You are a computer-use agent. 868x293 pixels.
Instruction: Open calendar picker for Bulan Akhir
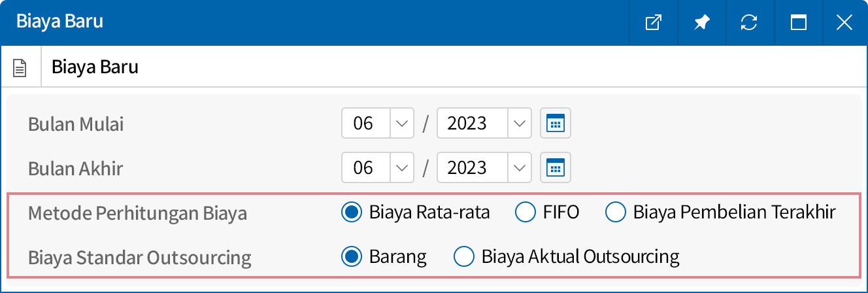(556, 168)
